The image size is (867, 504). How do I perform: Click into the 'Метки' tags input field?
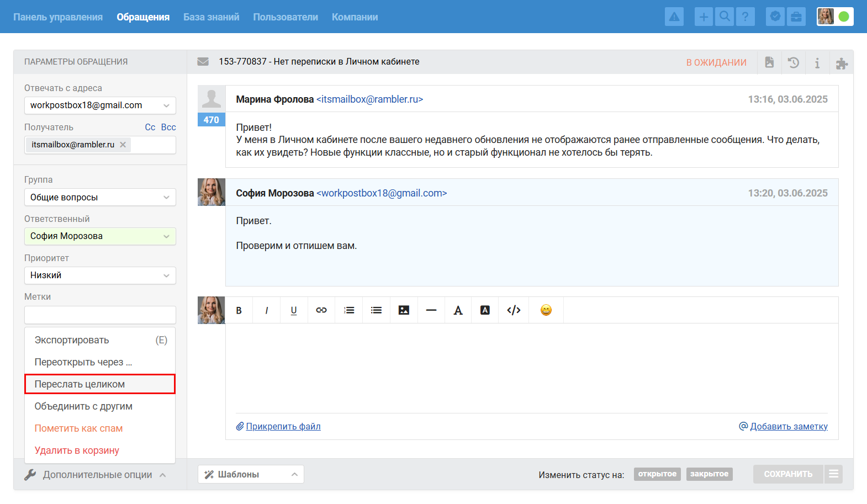point(100,315)
